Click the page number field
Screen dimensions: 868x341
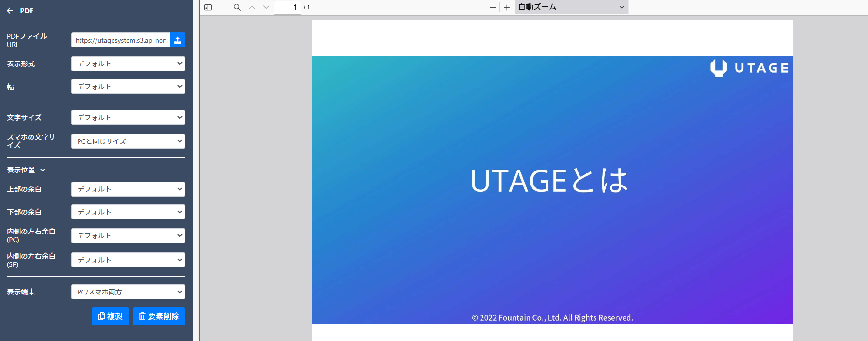pos(287,7)
